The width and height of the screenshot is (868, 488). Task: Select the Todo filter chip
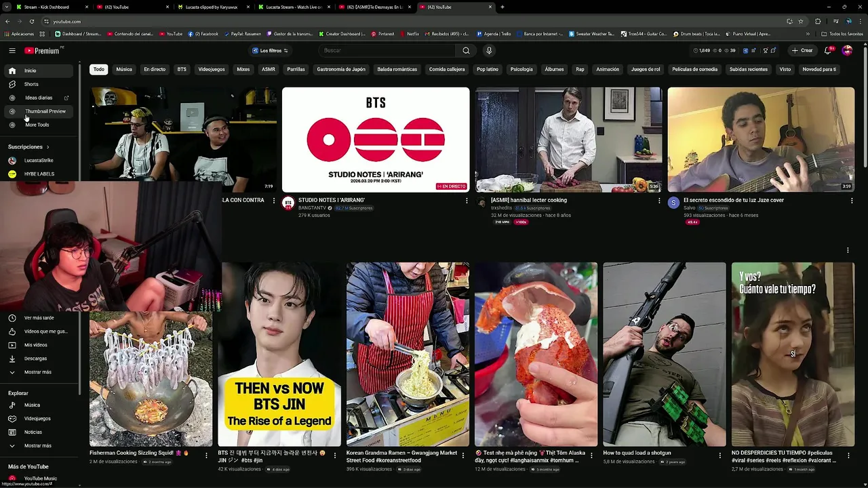tap(99, 69)
